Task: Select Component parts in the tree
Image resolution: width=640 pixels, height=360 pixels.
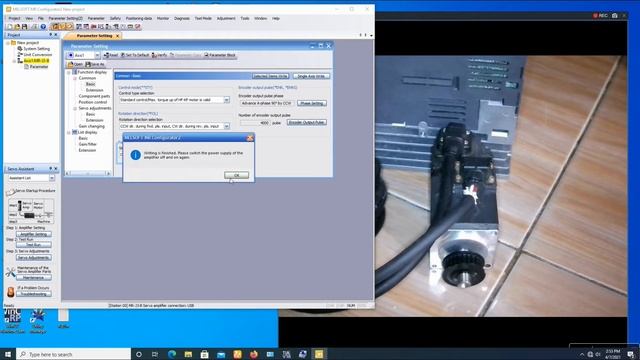Action: point(94,96)
